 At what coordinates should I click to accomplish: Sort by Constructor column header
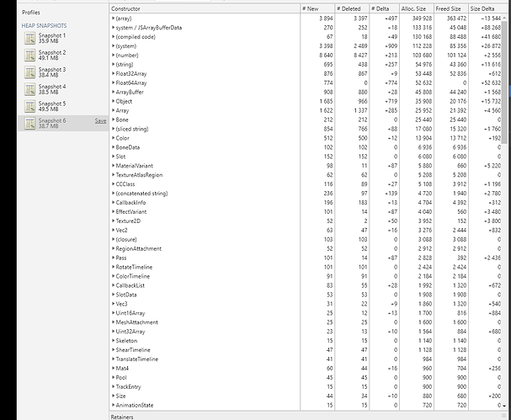pos(205,8)
